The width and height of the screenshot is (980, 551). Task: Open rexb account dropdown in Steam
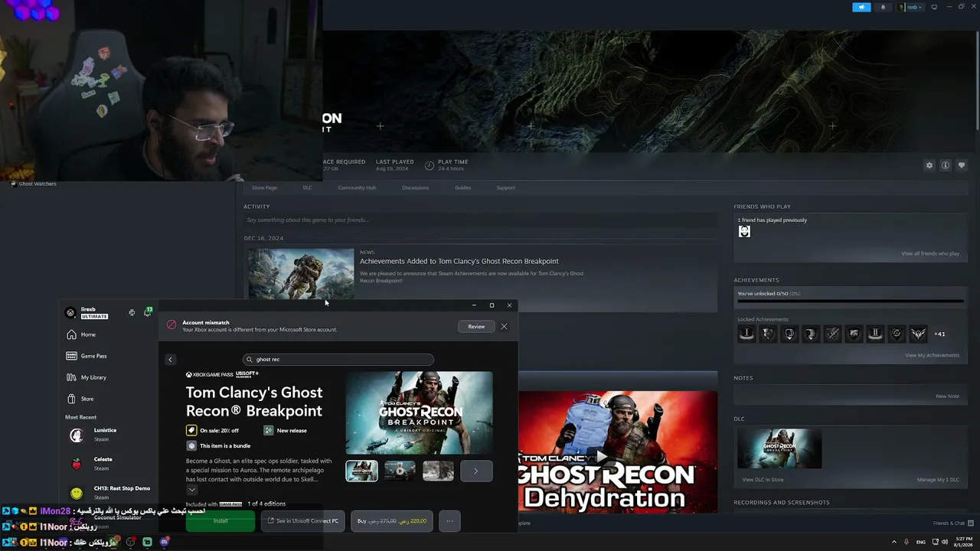(910, 7)
